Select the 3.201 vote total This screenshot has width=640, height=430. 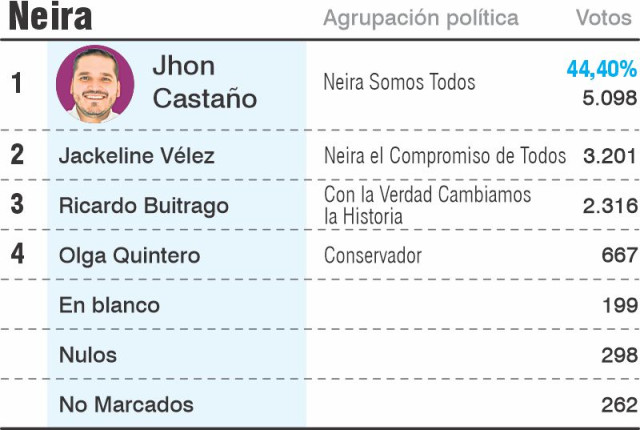coord(610,156)
